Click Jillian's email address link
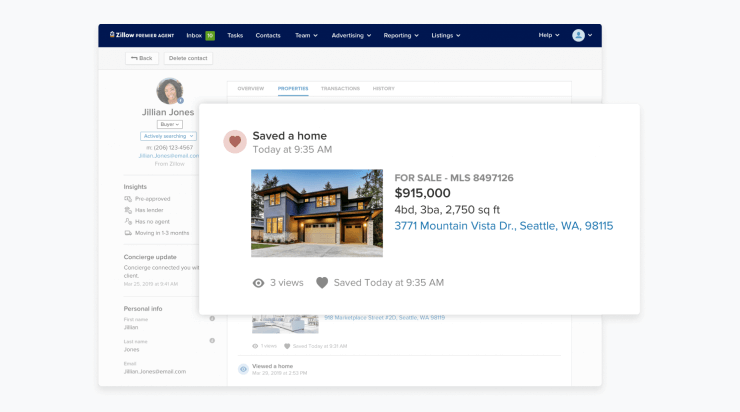Screen dimensions: 740x412 (168, 156)
